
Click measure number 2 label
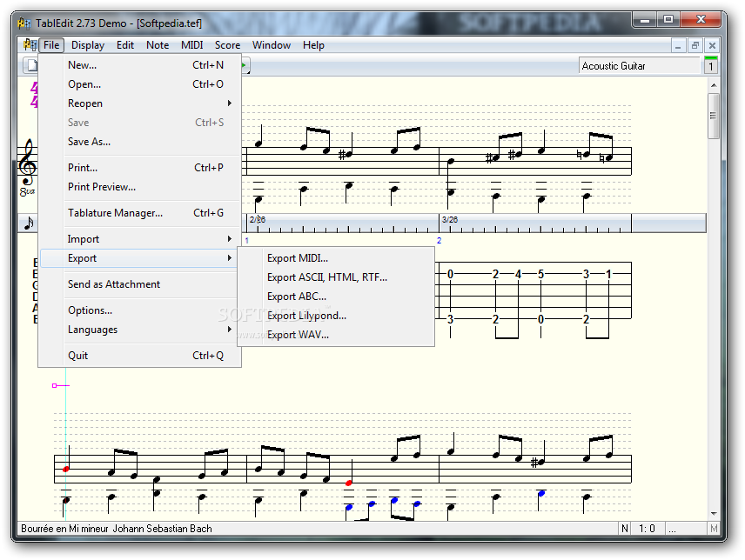(x=439, y=241)
